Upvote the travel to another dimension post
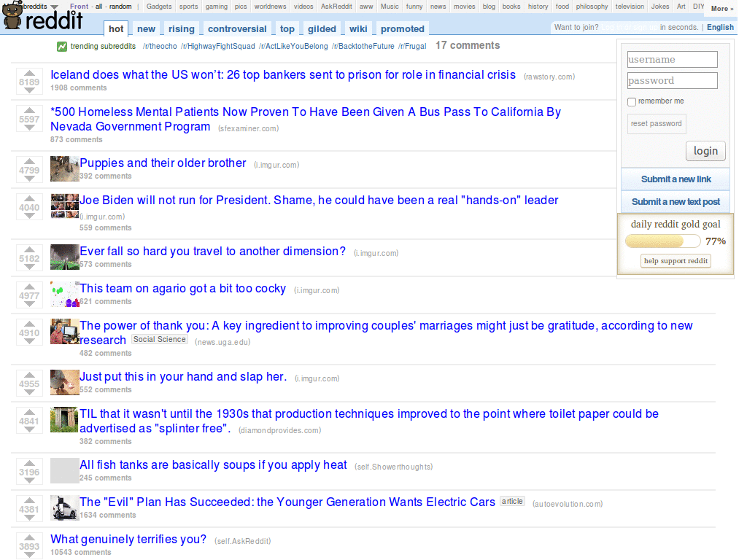The image size is (747, 560). pos(29,249)
